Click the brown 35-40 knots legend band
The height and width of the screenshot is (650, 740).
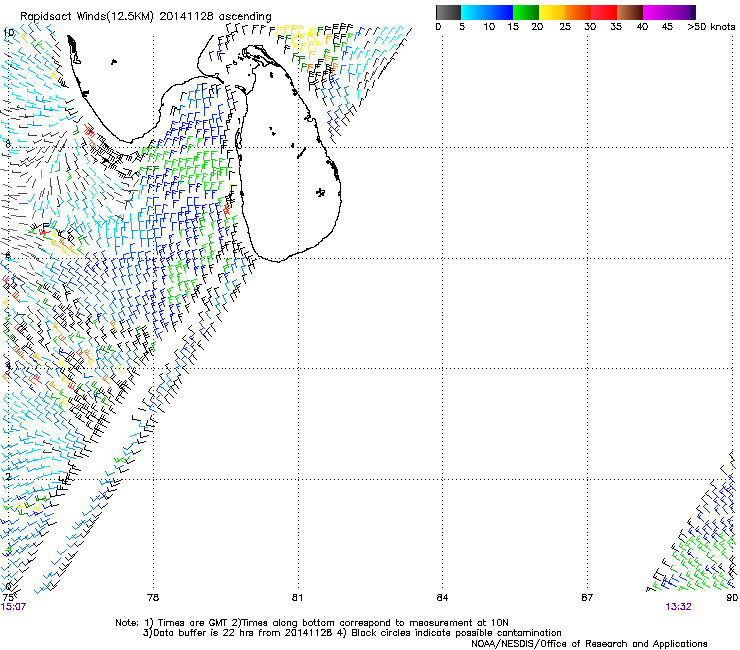tap(630, 12)
